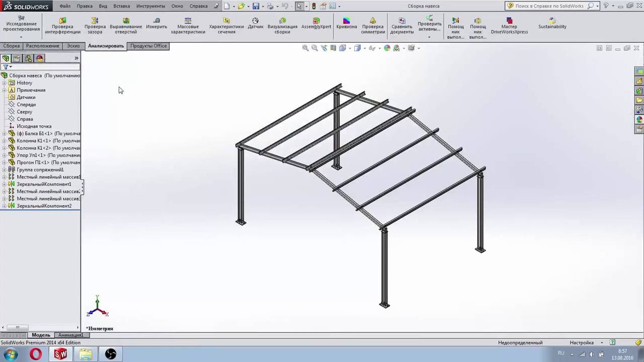Open the Opera browser taskbar icon
The height and width of the screenshot is (362, 644).
(x=36, y=354)
